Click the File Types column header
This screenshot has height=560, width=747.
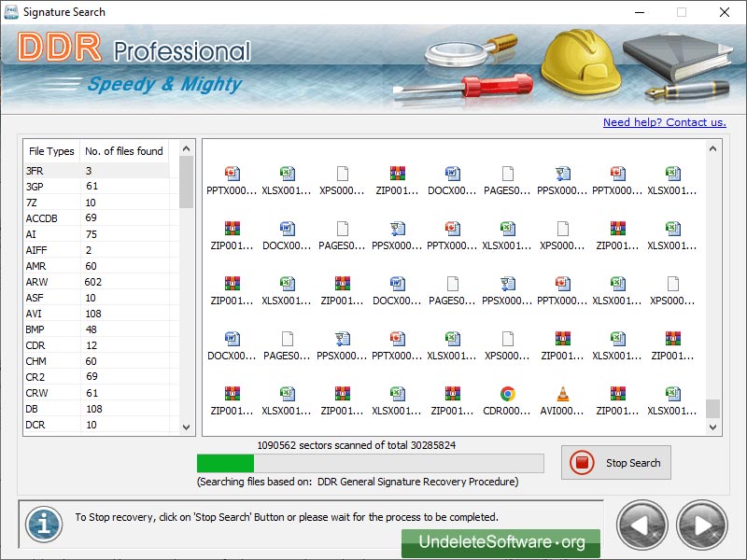click(x=51, y=151)
